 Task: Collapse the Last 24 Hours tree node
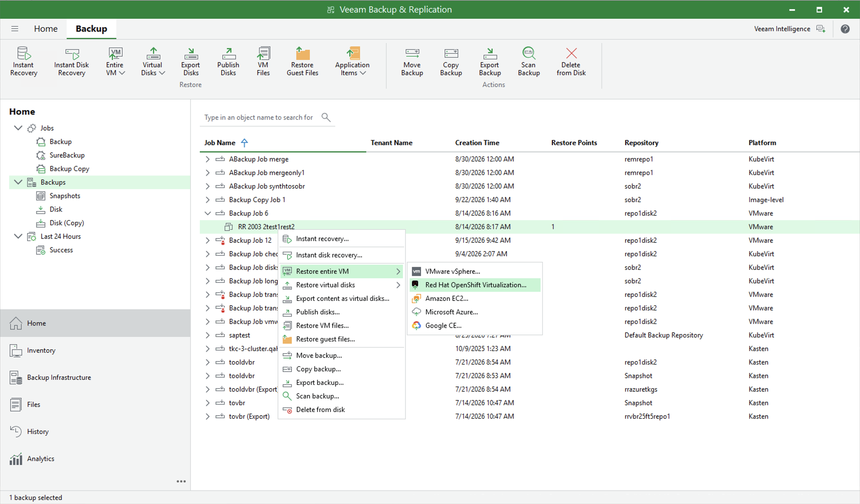point(18,236)
